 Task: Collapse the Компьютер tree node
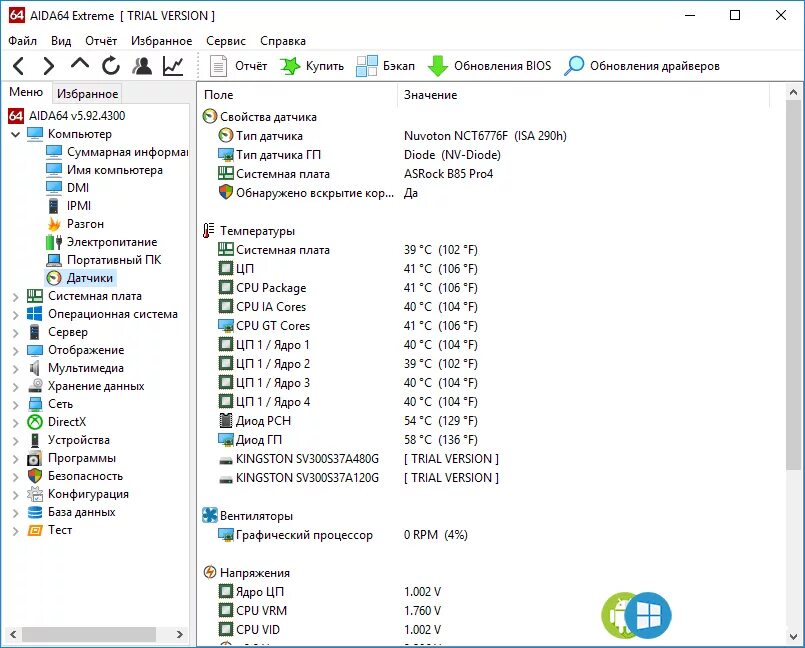tap(15, 134)
